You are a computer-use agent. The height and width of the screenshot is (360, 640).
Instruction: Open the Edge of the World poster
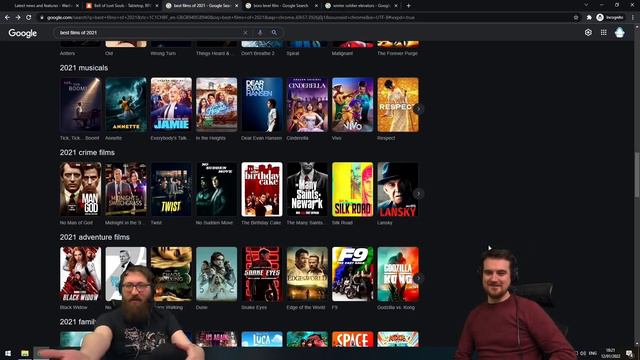tap(307, 274)
